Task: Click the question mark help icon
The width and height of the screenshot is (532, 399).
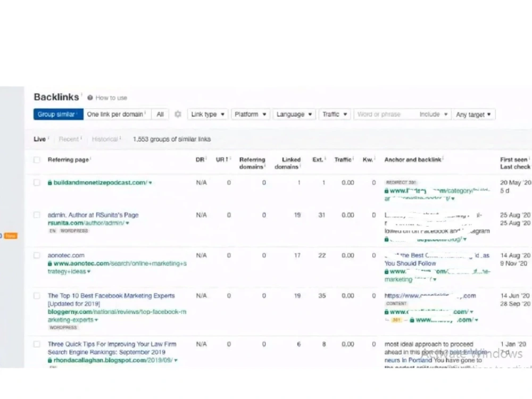Action: pos(90,98)
